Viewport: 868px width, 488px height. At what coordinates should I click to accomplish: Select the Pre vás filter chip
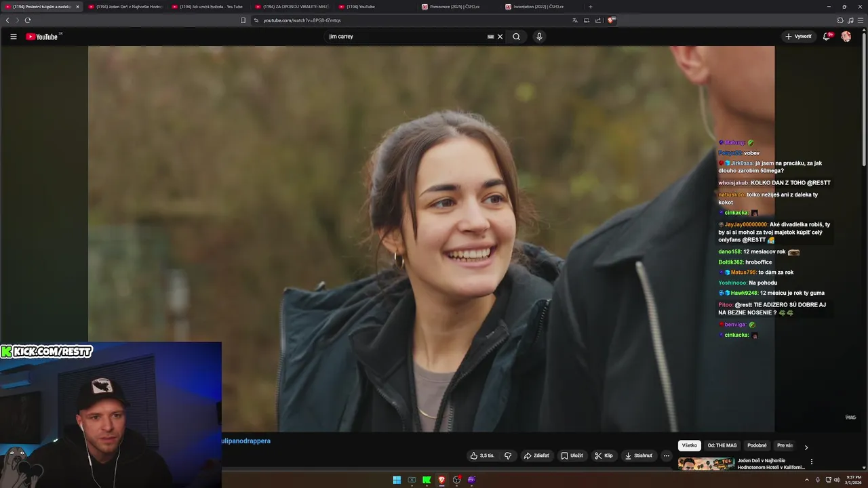pos(785,445)
